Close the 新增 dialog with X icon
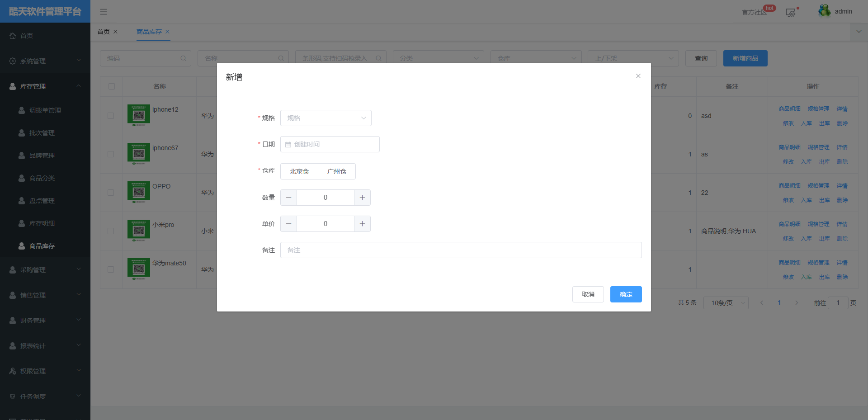This screenshot has height=420, width=868. coord(638,76)
